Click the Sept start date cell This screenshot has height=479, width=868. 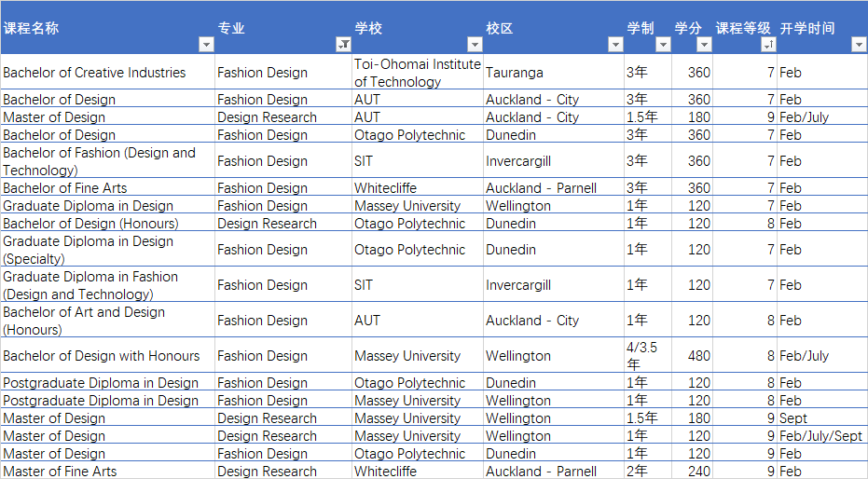coord(822,417)
